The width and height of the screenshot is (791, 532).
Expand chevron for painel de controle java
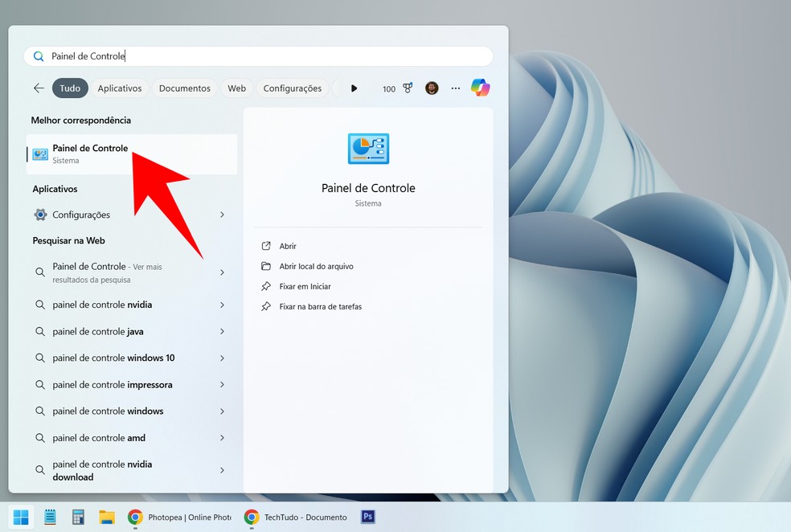(222, 331)
